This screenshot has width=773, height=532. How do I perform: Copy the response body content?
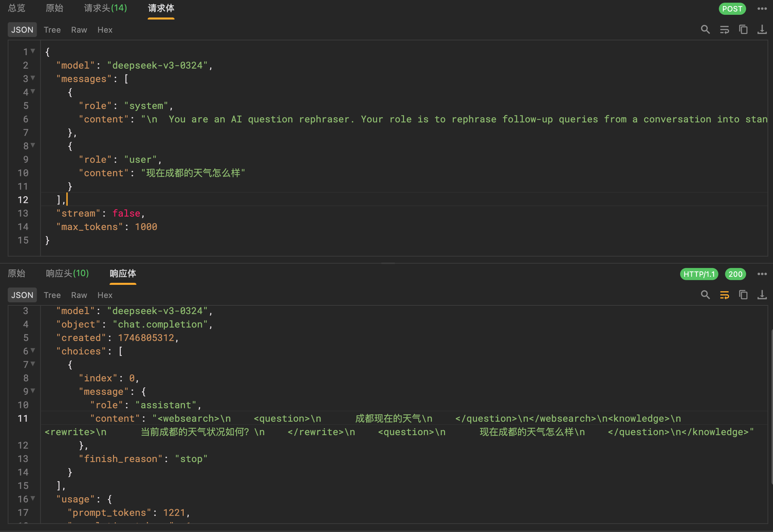743,295
